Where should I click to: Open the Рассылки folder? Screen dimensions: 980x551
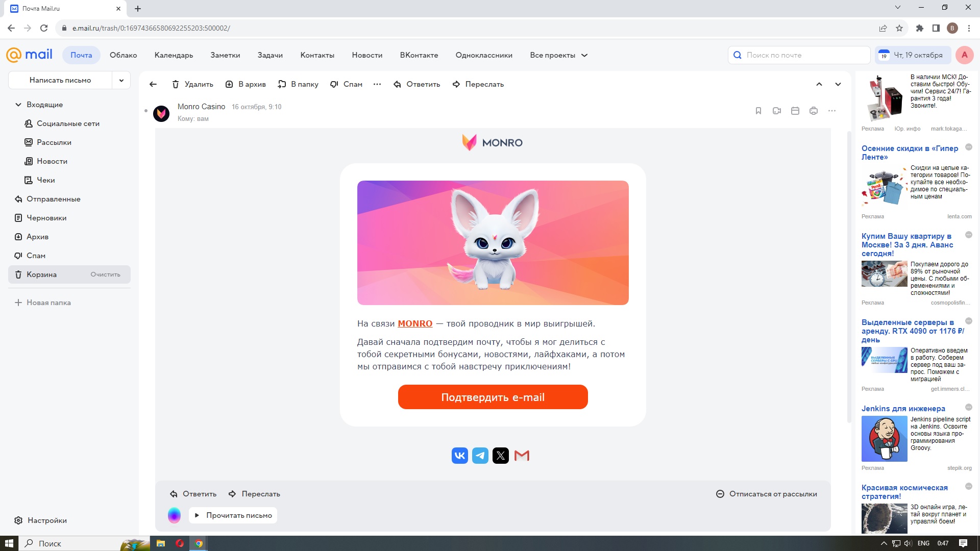[x=54, y=142]
